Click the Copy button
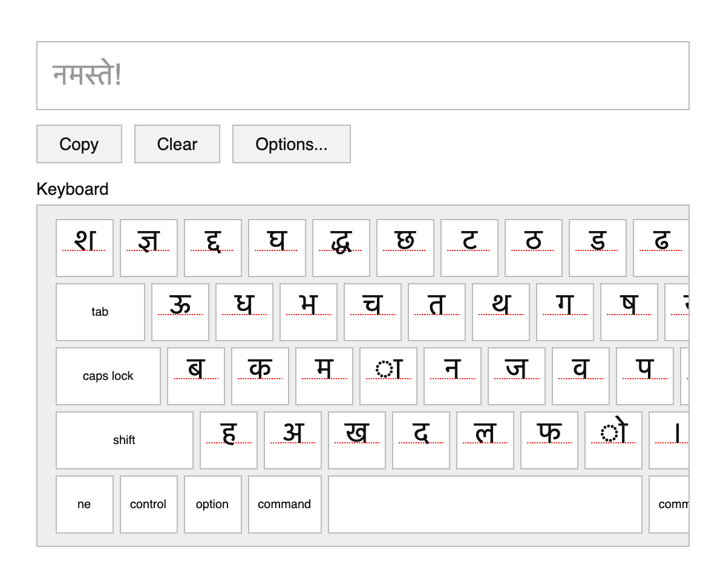The image size is (726, 588). click(x=79, y=144)
